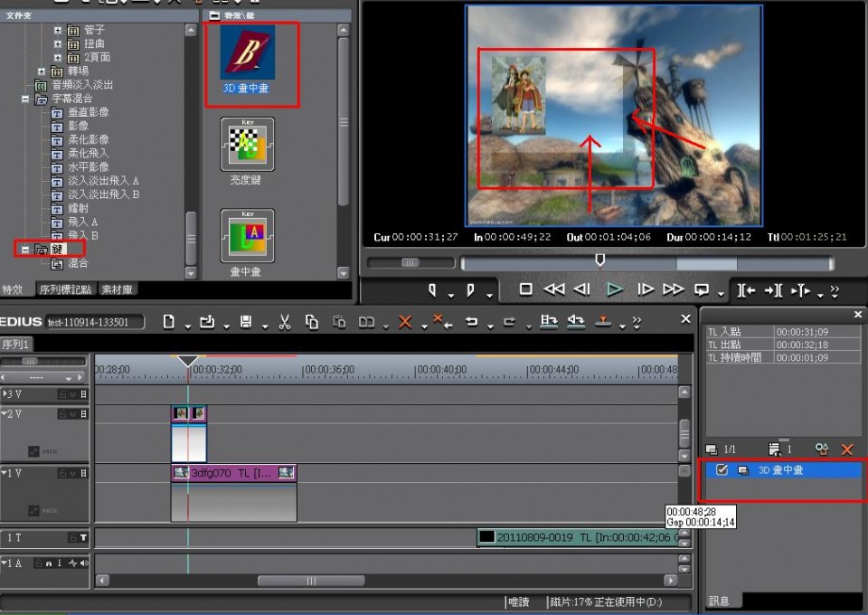Image resolution: width=868 pixels, height=615 pixels.
Task: Click the Play button in the preview player
Action: [x=614, y=289]
